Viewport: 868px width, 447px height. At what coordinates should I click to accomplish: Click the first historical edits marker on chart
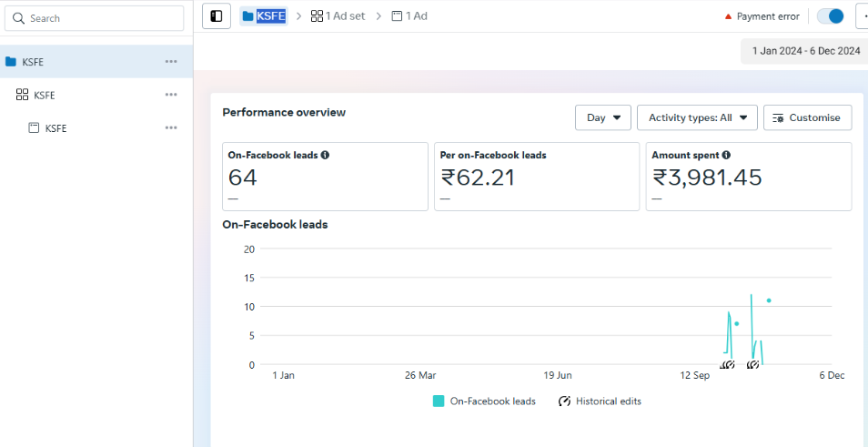(727, 364)
